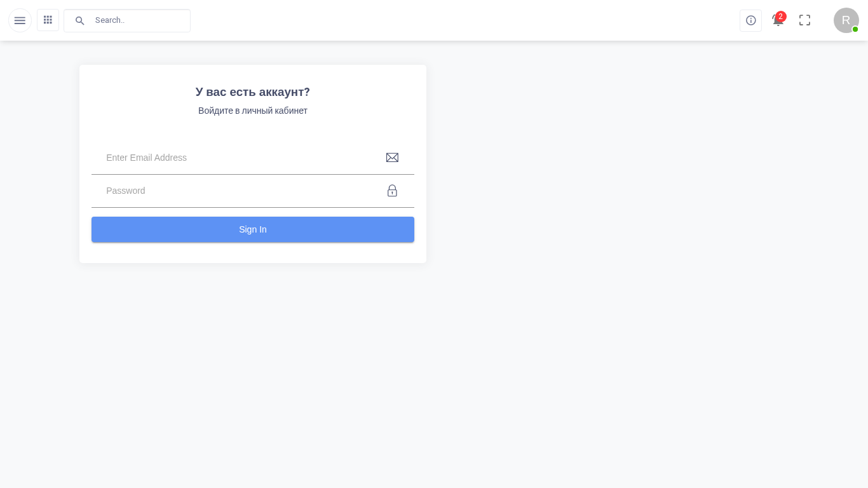Toggle fullscreen mode

point(804,20)
